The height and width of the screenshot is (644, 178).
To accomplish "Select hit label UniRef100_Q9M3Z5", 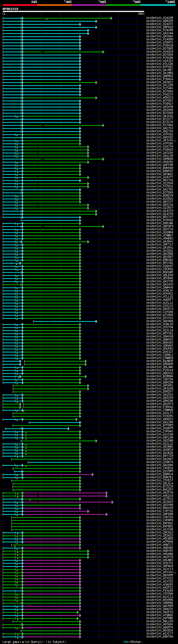I will coord(160,21).
